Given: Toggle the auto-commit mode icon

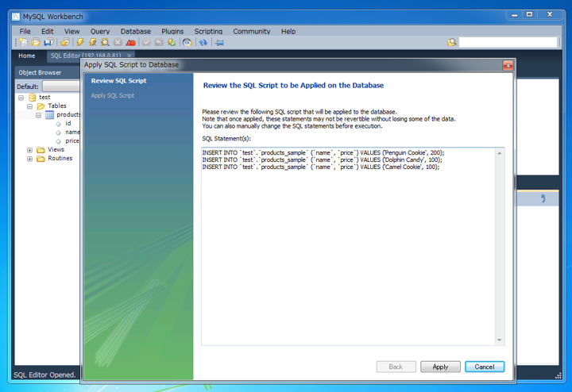Looking at the screenshot, I should pyautogui.click(x=172, y=42).
